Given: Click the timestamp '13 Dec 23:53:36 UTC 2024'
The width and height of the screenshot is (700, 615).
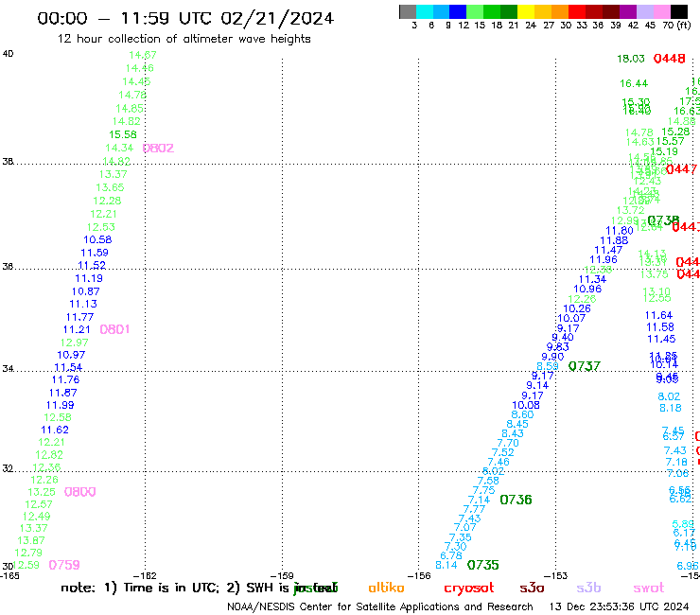Looking at the screenshot, I should (x=620, y=606).
